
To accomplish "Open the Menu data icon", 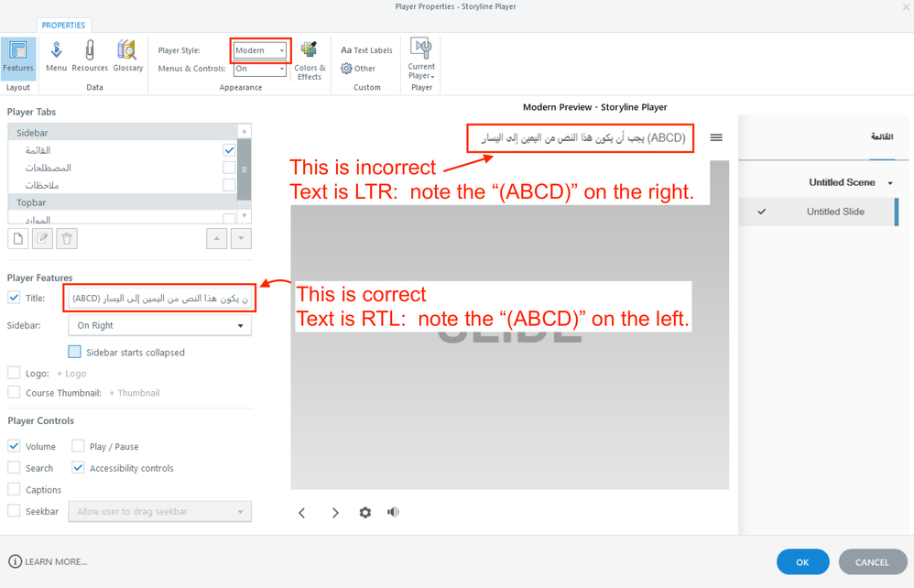I will click(x=56, y=57).
